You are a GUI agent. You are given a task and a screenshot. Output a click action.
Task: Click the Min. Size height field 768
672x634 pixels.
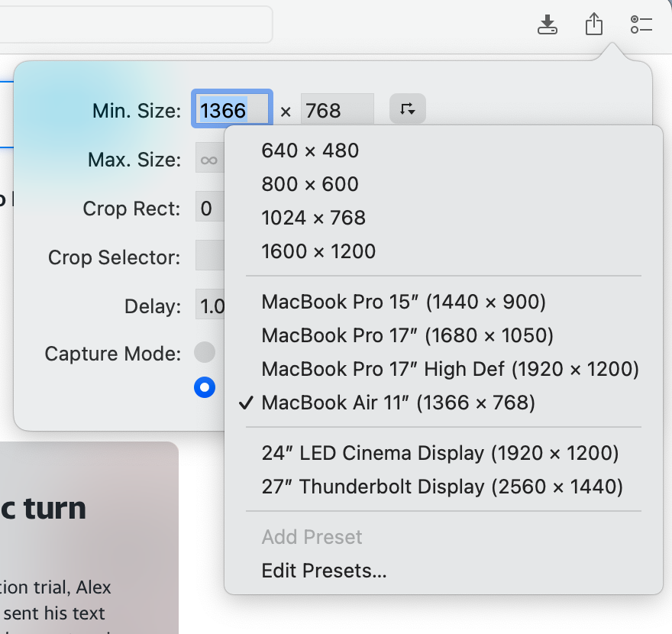[338, 109]
